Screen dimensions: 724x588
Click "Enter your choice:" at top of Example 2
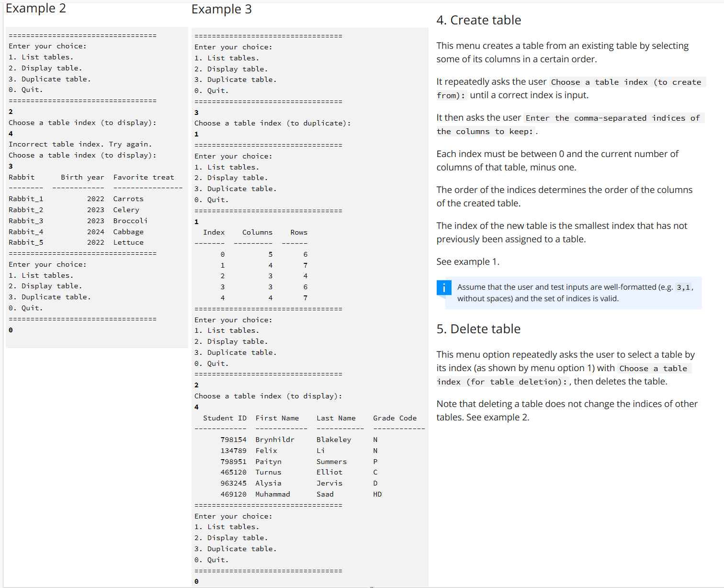(48, 46)
